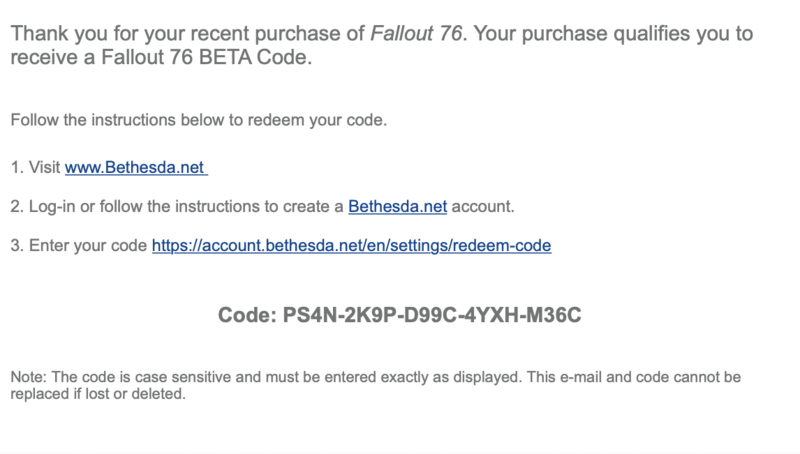Click the words 'BETA Code.' in the heading
Image resolution: width=800 pixels, height=454 pixels.
coord(255,57)
